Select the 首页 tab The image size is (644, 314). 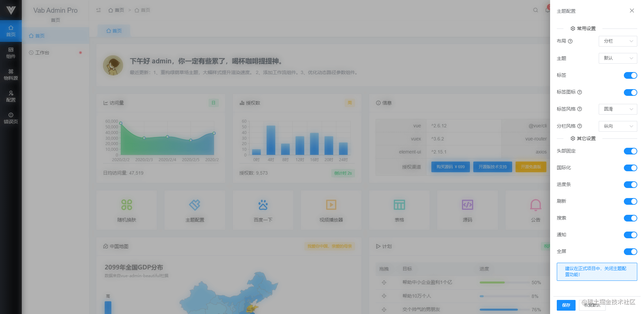[x=114, y=30]
